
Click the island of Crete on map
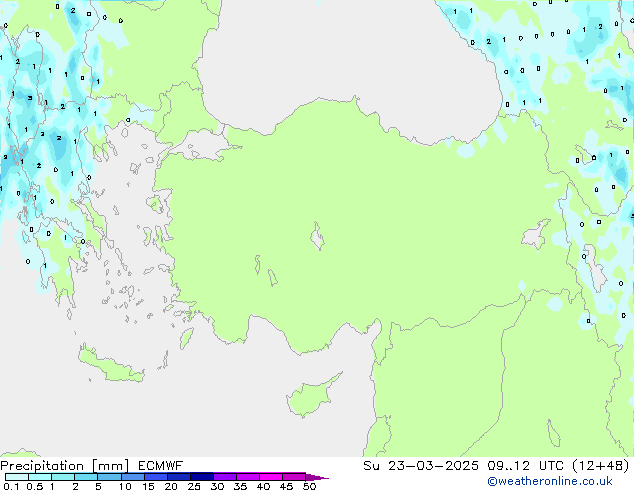coord(111,365)
